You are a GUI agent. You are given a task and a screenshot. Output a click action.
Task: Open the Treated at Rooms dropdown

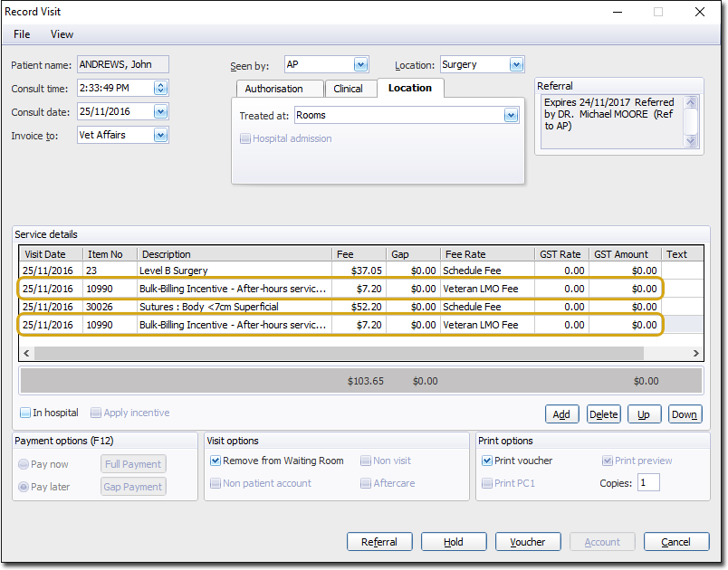click(x=511, y=116)
